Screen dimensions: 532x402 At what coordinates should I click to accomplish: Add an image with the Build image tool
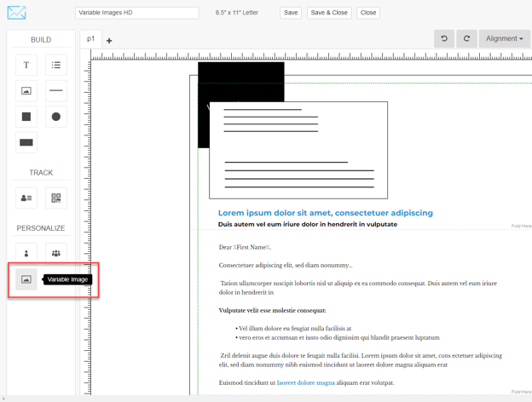(x=26, y=91)
